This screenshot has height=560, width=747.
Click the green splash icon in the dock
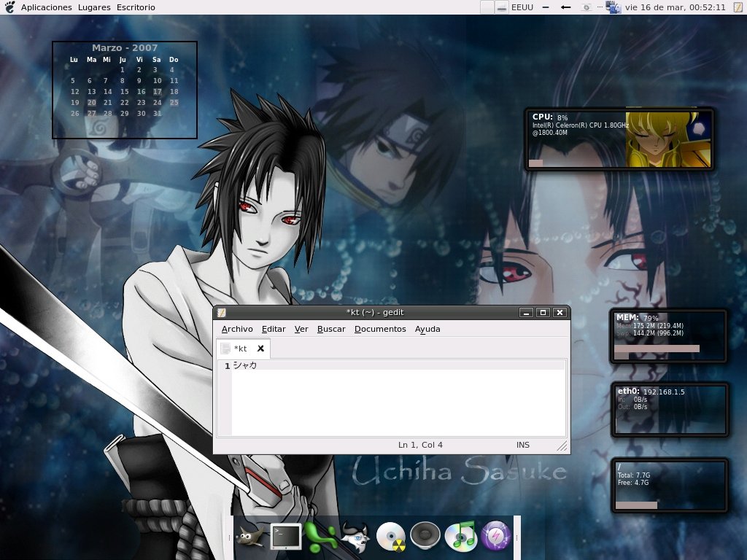point(321,536)
